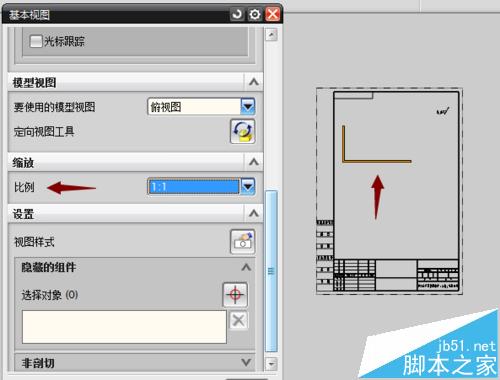
Task: Launch the 定向视图工具 icon
Action: 243,131
